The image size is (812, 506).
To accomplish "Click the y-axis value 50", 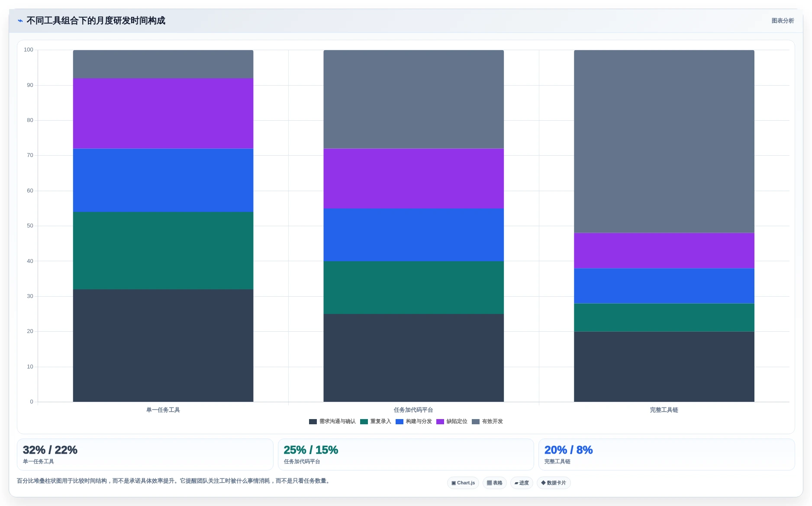I will click(30, 226).
